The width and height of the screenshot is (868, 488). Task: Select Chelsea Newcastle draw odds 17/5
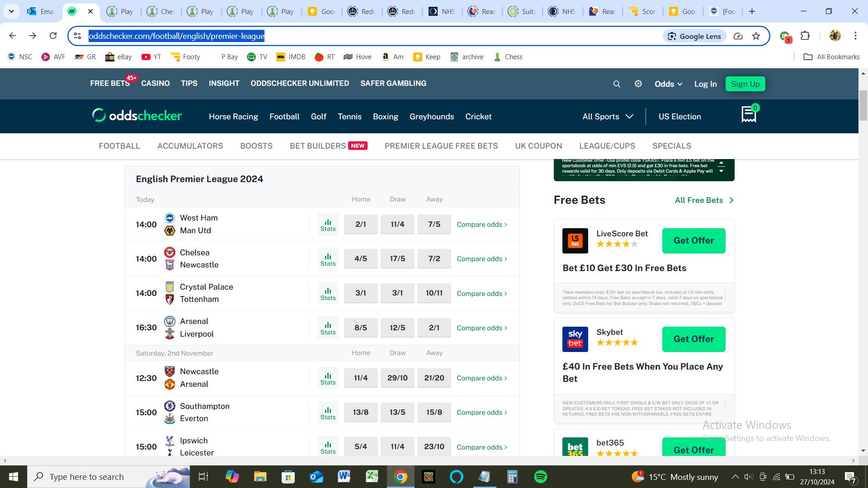397,258
